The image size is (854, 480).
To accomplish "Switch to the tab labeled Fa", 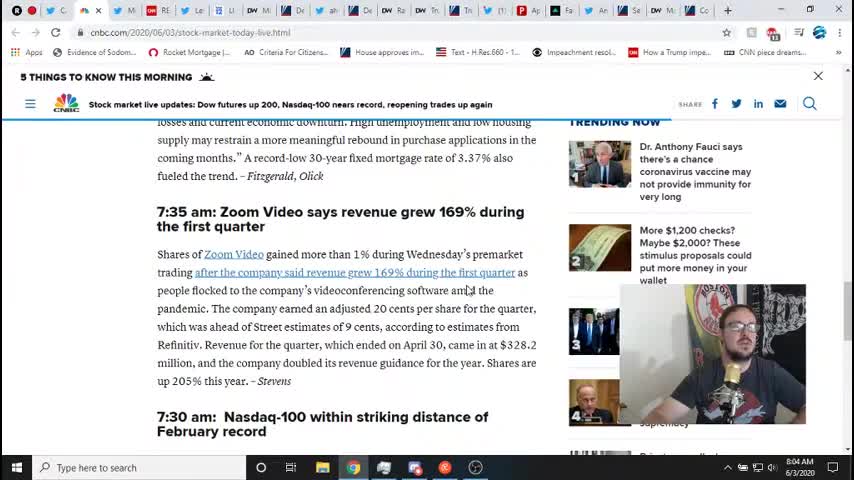I will (563, 10).
